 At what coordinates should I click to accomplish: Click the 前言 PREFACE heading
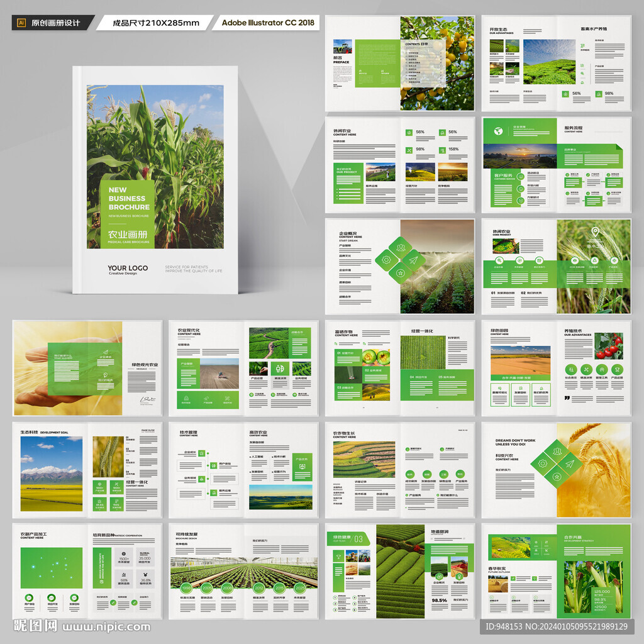click(x=341, y=60)
